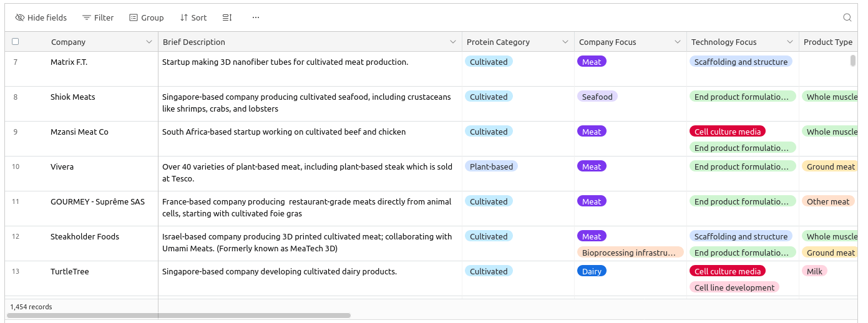Click the horizontal scrollbar at the bottom
868x323 pixels.
(178, 316)
